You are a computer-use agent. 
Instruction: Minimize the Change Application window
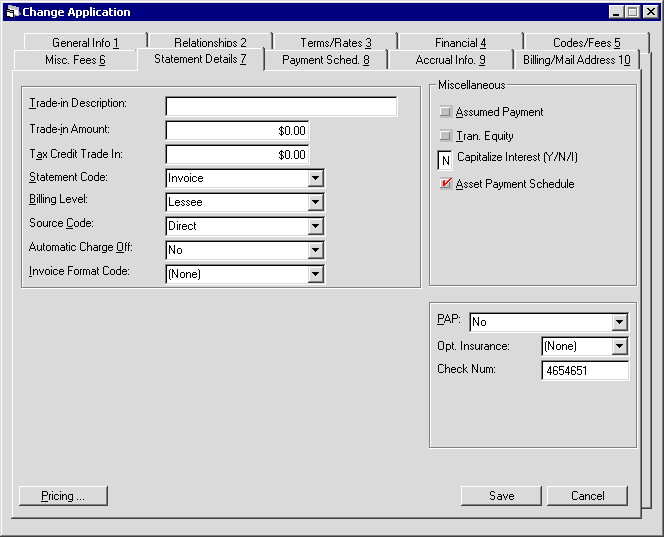click(616, 11)
